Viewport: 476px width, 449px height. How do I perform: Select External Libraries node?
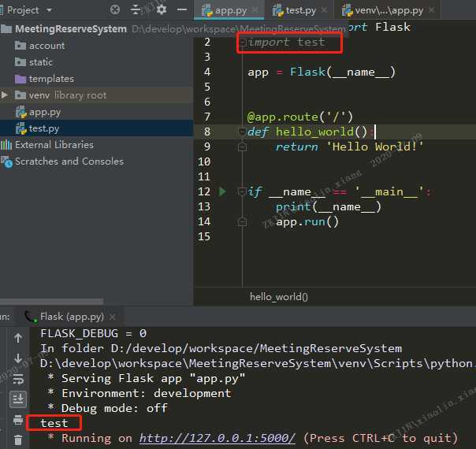(54, 145)
